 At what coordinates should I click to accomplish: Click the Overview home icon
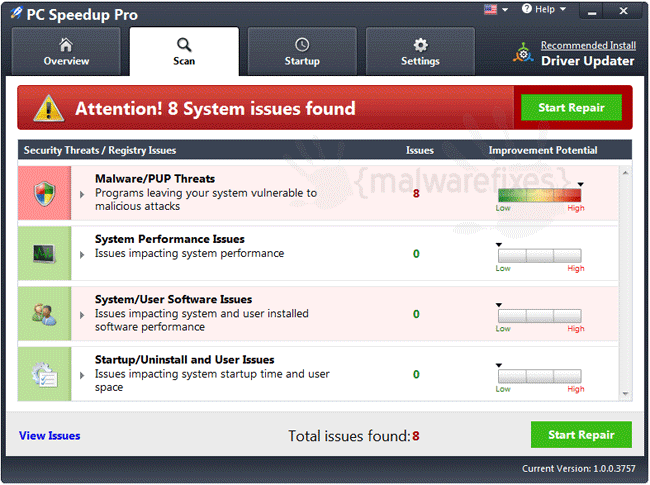coord(66,44)
